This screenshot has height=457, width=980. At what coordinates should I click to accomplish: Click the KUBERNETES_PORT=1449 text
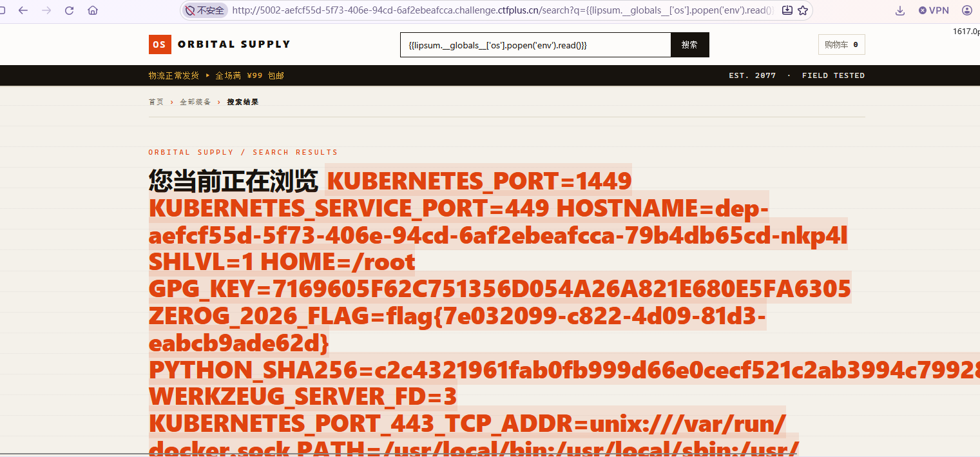click(479, 181)
